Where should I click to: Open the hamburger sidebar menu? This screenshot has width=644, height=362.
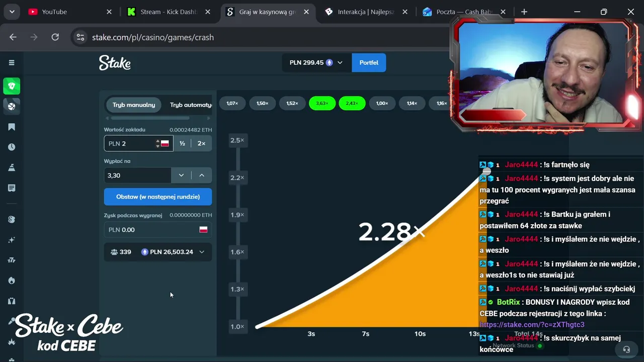pos(12,63)
